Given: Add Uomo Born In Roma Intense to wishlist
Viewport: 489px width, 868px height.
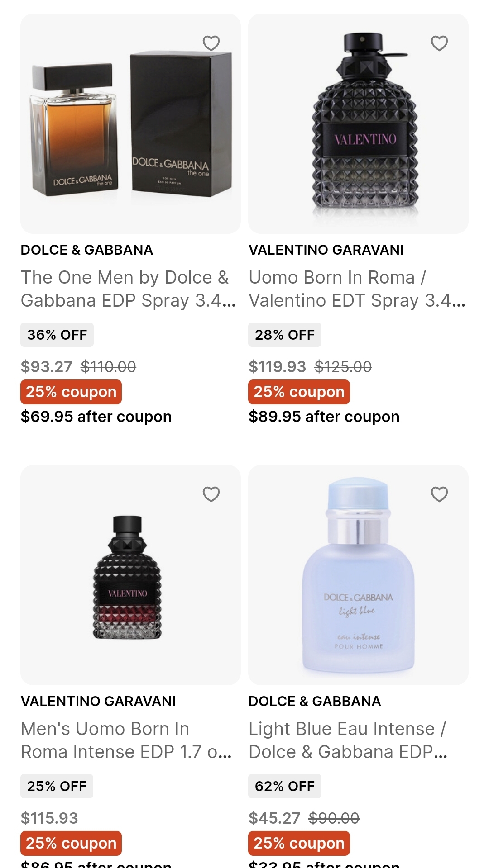Looking at the screenshot, I should coord(211,494).
